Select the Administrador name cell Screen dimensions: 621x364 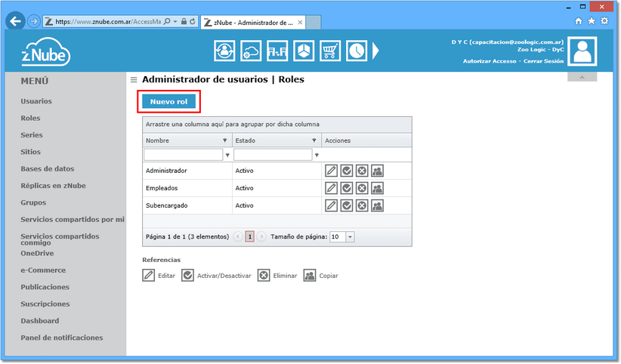coord(187,171)
